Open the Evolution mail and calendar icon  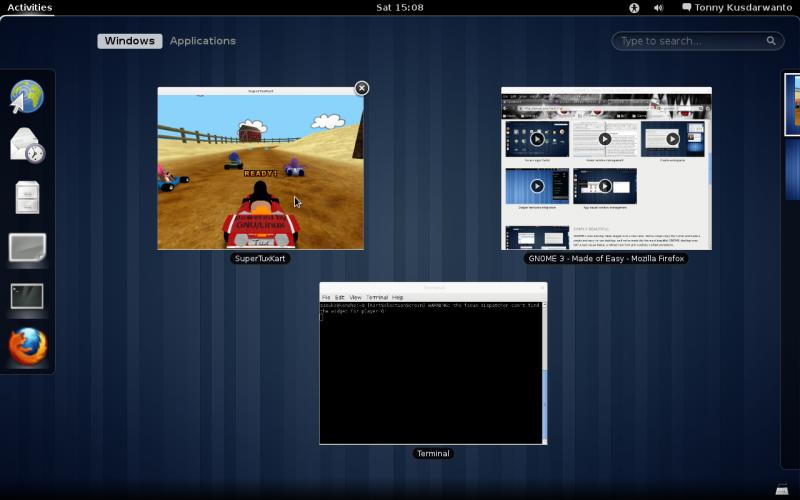point(27,146)
